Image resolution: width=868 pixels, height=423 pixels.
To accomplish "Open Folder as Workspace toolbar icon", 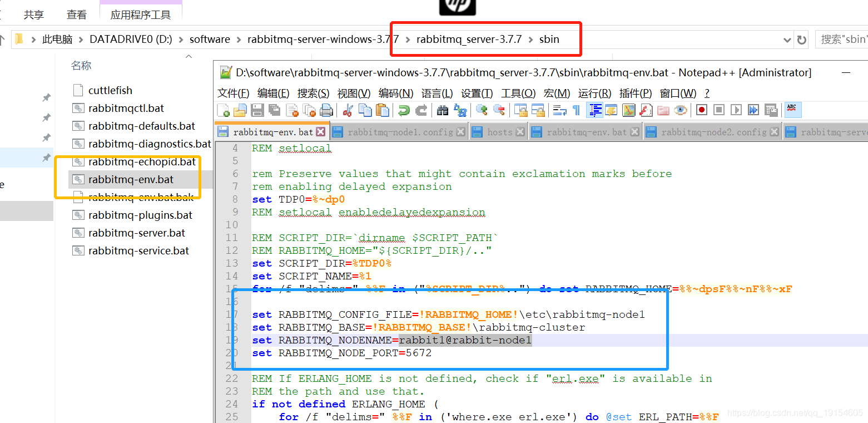I will pos(663,110).
